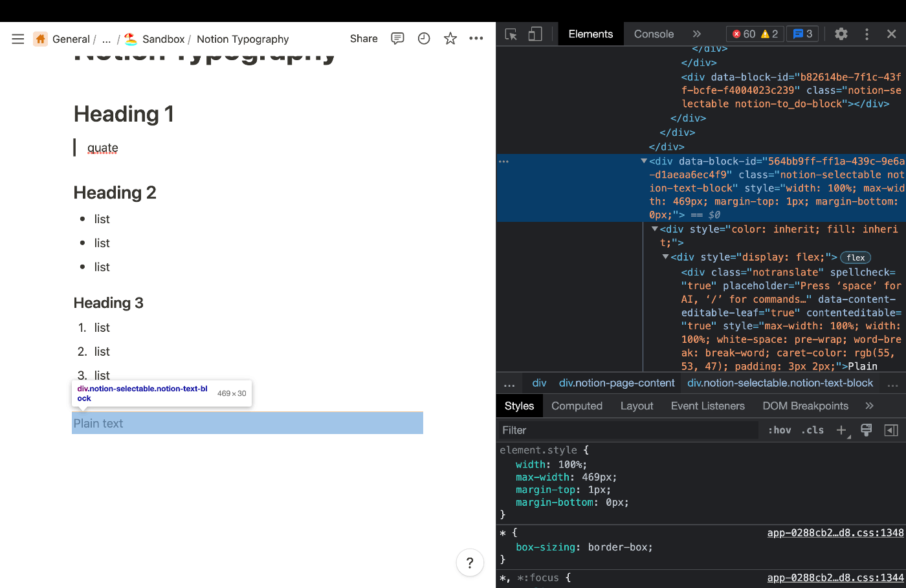Toggle the device toolbar icon
The height and width of the screenshot is (588, 906).
coord(535,34)
